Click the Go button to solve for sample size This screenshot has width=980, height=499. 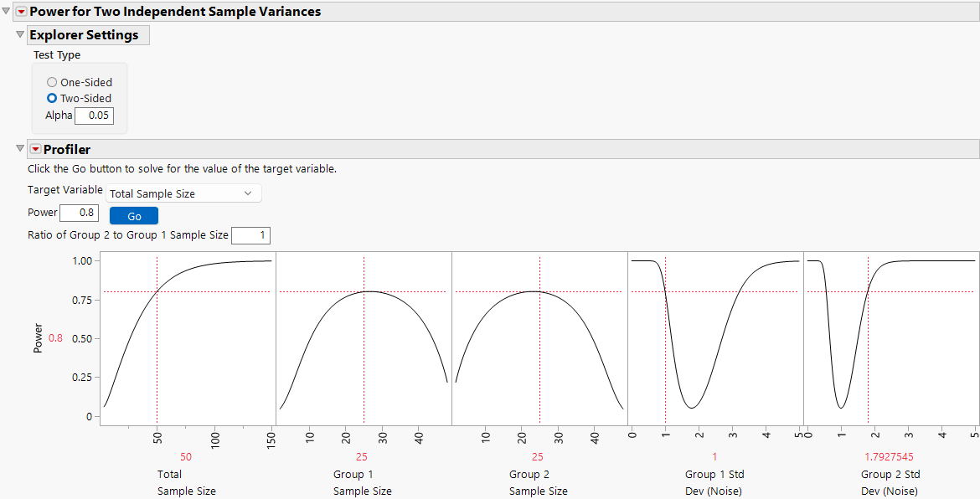pos(133,215)
